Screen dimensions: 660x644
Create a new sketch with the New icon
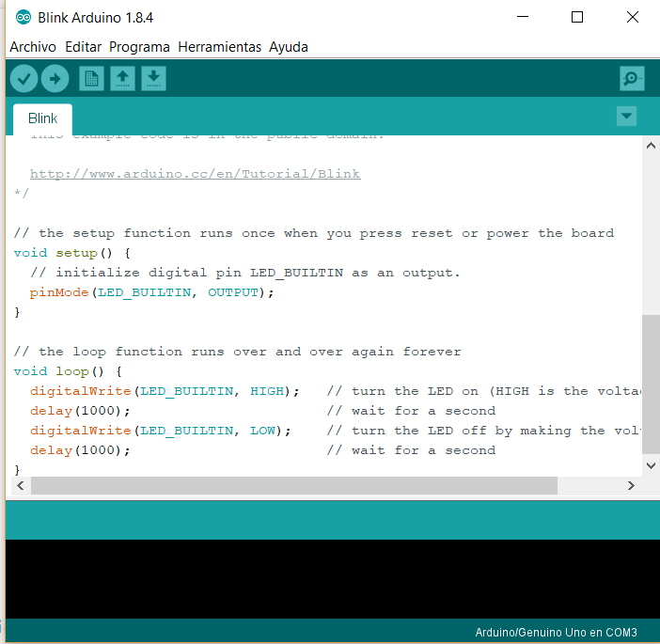92,79
